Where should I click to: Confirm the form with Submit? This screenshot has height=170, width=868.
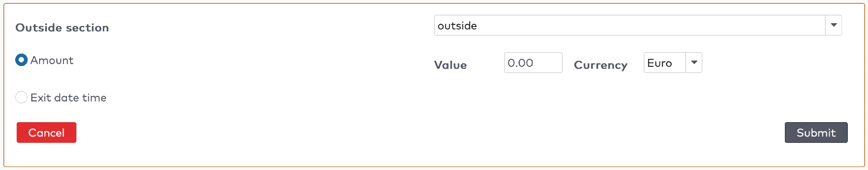816,133
